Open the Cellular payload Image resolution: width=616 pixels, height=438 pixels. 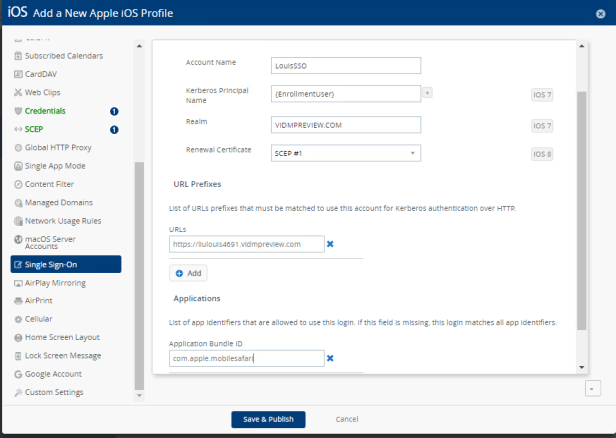[x=39, y=319]
